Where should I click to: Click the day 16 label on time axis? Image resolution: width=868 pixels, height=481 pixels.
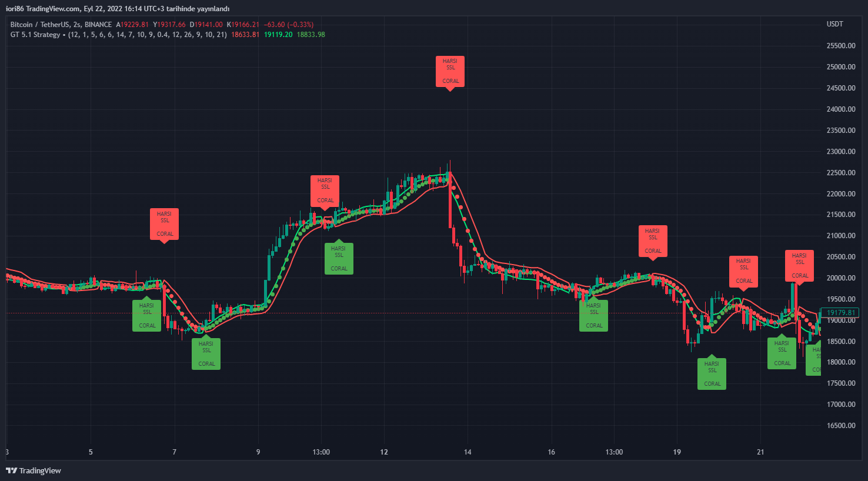[x=551, y=452]
